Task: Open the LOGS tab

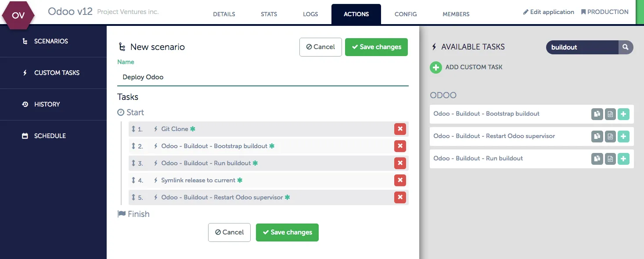Action: (x=310, y=14)
